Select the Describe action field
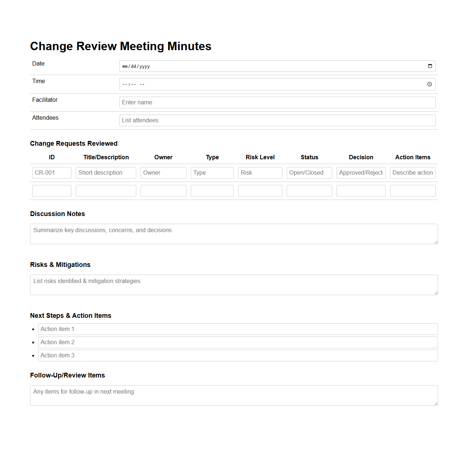468x476 pixels. click(412, 172)
